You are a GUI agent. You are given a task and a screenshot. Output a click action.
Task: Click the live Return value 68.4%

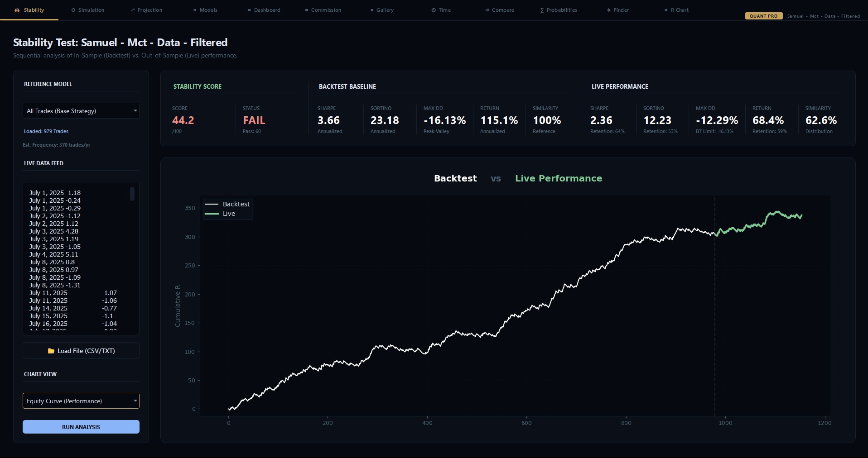click(768, 120)
